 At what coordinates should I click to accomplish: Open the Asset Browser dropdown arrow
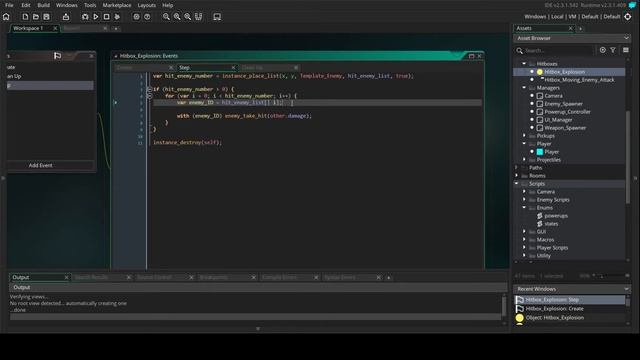tap(626, 38)
